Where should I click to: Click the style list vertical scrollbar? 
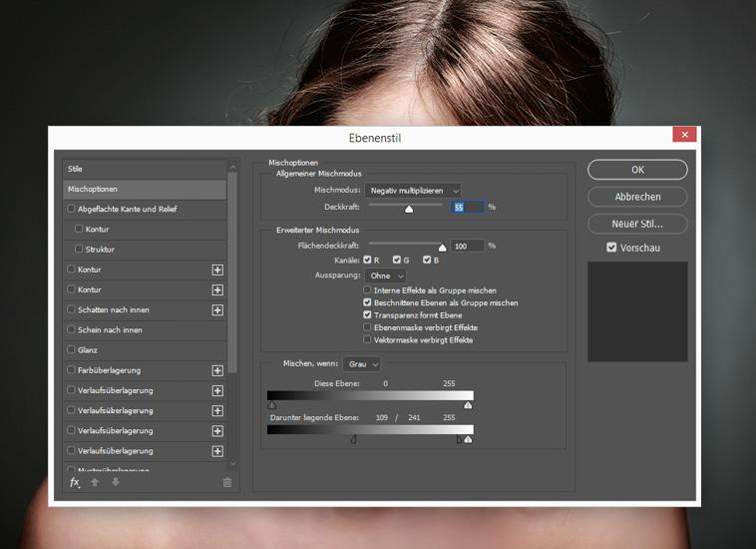pos(232,274)
